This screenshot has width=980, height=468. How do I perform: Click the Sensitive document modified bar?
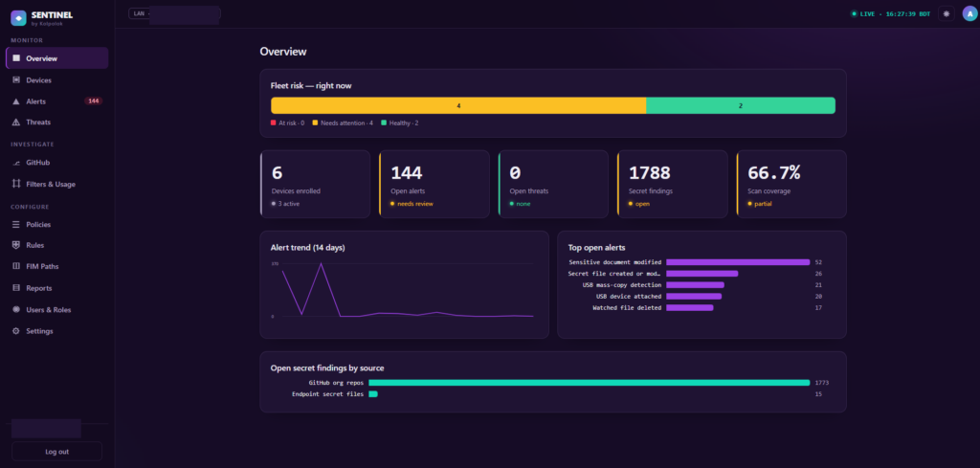tap(738, 262)
